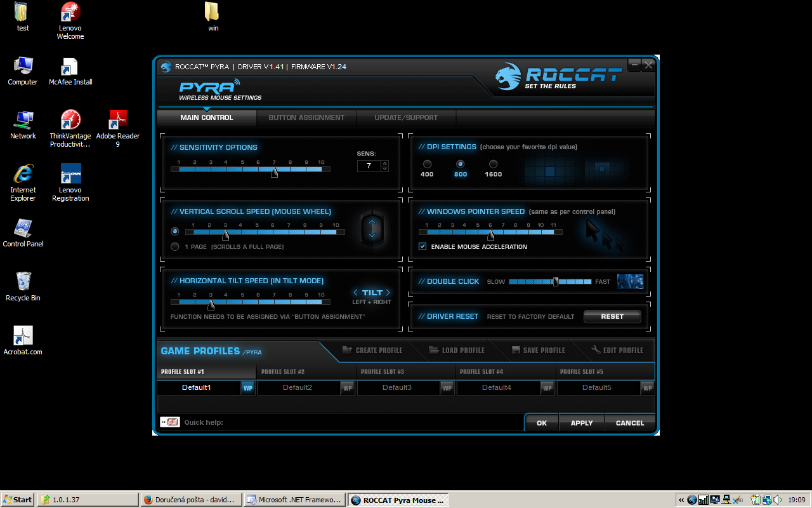
Task: Click the WP button for Default3 profile
Action: click(447, 387)
